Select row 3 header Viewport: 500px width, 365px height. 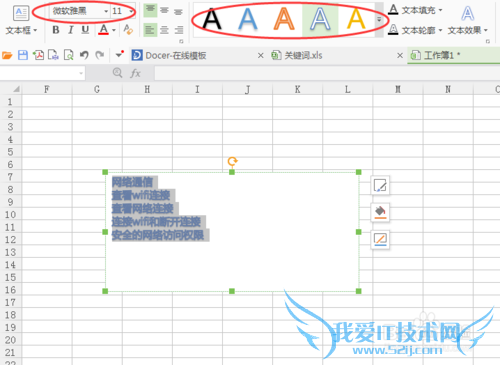(x=10, y=127)
